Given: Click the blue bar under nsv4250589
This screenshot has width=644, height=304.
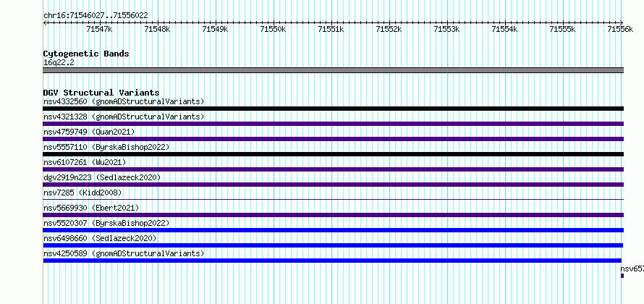Looking at the screenshot, I should click(x=332, y=261).
